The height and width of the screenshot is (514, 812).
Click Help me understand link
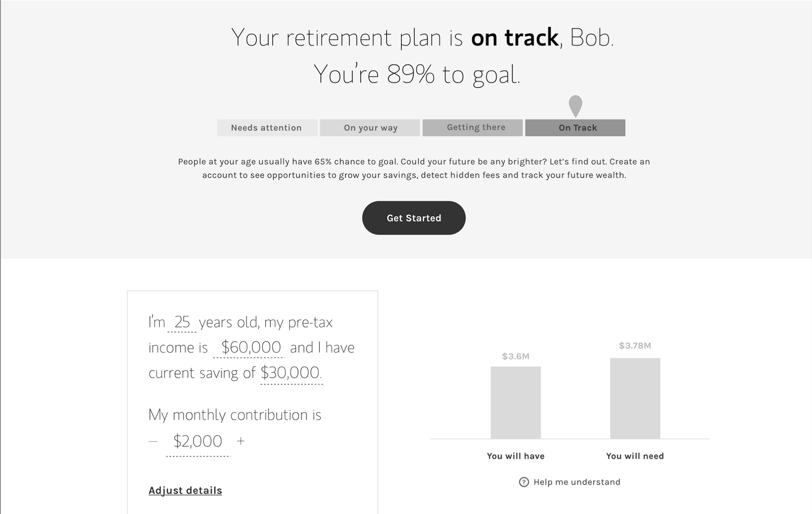point(577,482)
